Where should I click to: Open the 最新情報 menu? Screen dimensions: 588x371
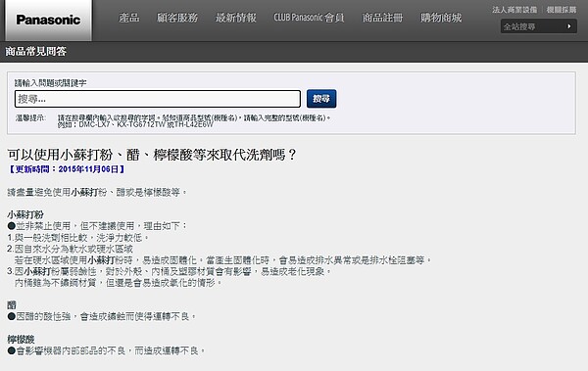(x=236, y=18)
